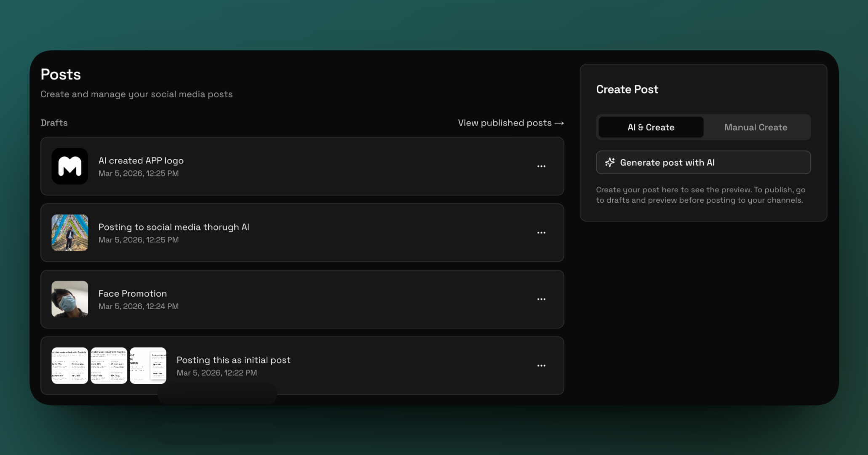Click the masked face photo thumbnail
868x455 pixels.
[70, 299]
